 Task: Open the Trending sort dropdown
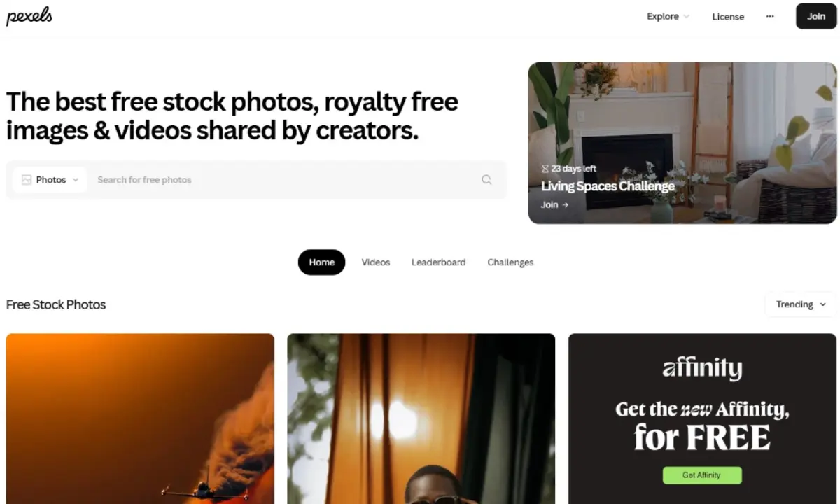tap(801, 304)
